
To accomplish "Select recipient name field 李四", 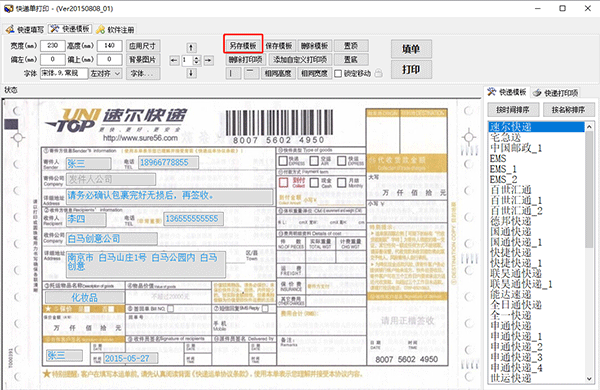I will [x=86, y=219].
